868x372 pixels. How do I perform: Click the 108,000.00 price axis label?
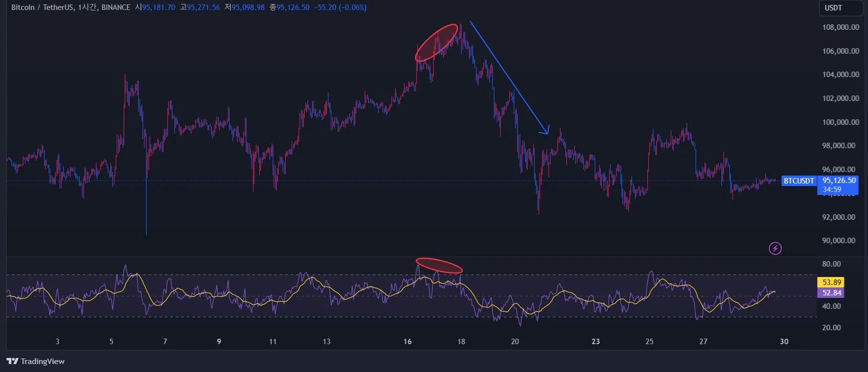pos(841,27)
